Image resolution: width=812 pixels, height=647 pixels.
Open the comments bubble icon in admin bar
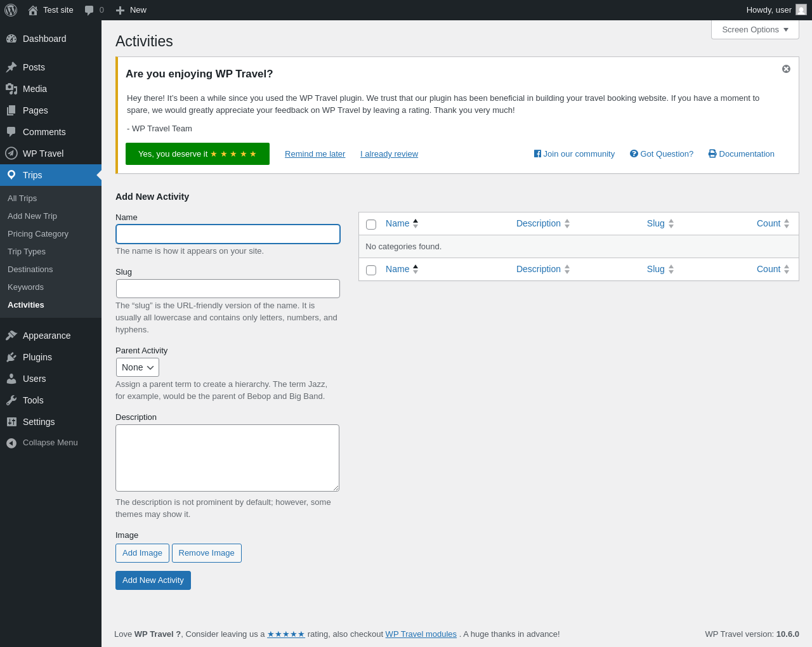pos(89,10)
